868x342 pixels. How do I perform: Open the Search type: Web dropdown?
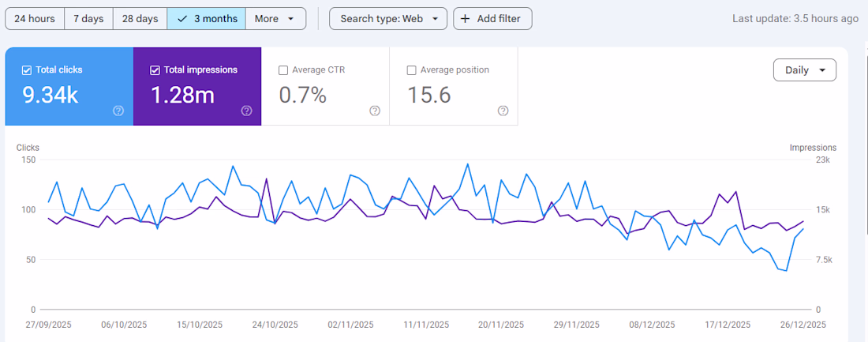(x=388, y=19)
